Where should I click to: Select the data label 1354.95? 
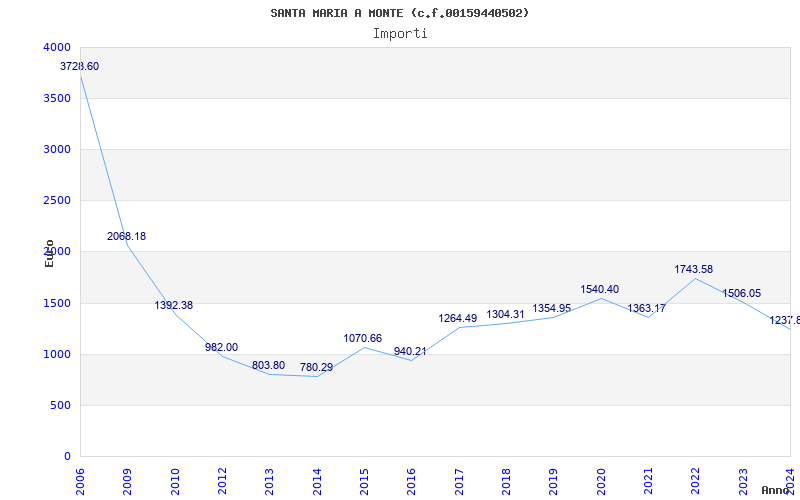pyautogui.click(x=552, y=308)
